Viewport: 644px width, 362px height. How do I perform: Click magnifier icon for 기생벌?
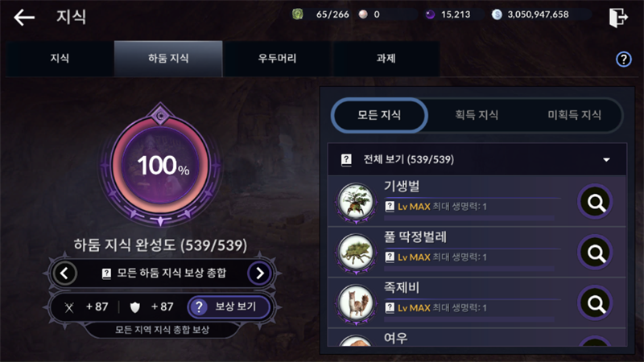pos(595,202)
